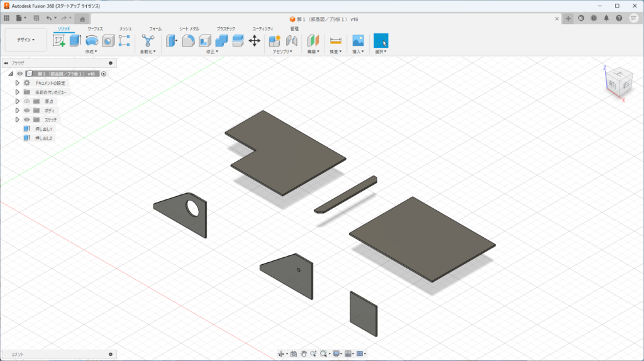This screenshot has height=361, width=644.
Task: Undo the last action
Action: pyautogui.click(x=49, y=18)
